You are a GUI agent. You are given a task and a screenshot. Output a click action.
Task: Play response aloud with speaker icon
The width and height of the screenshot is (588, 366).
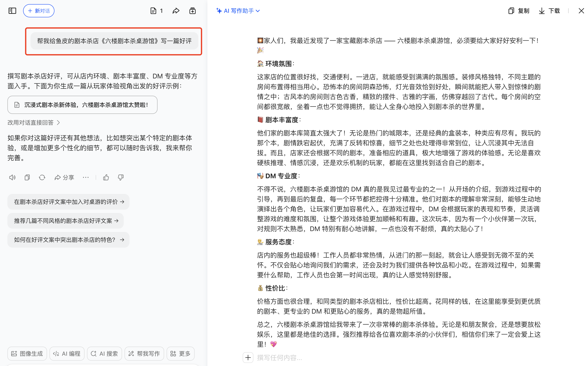pyautogui.click(x=12, y=177)
